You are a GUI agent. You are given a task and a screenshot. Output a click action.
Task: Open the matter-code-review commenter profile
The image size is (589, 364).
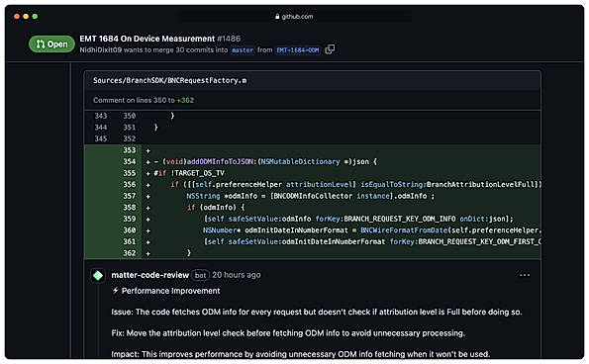149,275
